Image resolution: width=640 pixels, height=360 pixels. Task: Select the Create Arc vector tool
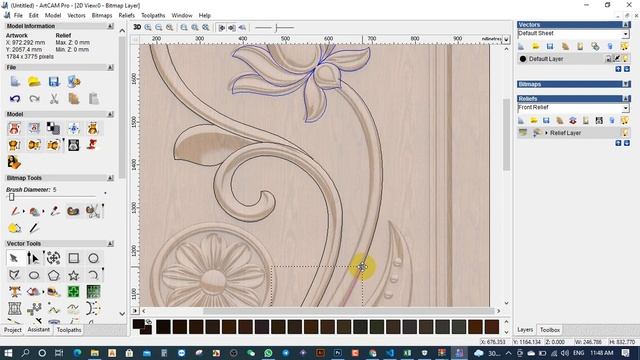pos(93,275)
